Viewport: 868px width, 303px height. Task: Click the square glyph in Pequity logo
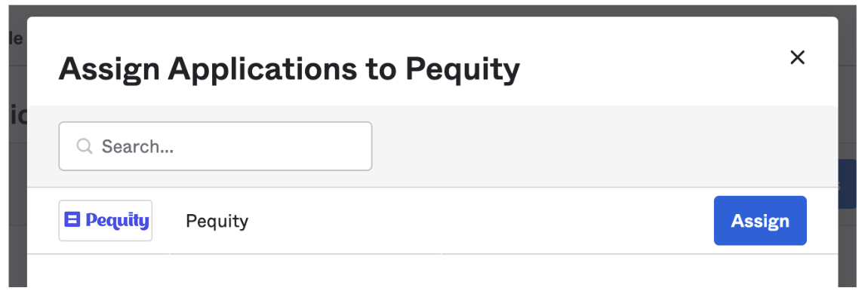point(72,219)
